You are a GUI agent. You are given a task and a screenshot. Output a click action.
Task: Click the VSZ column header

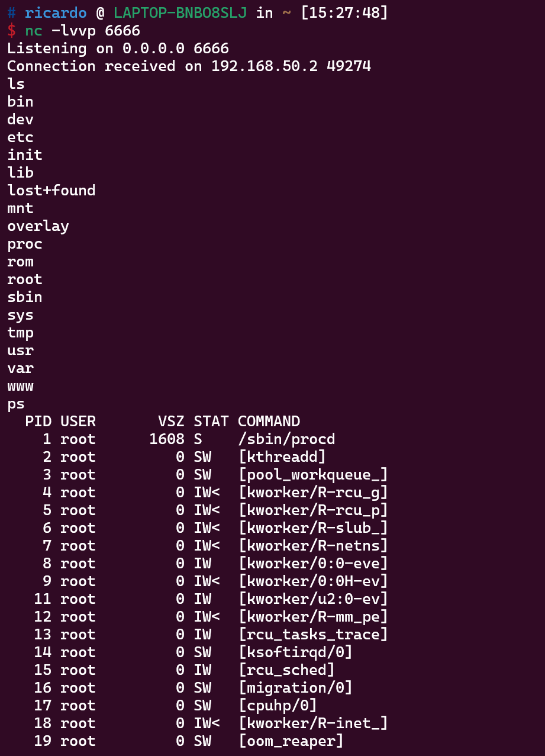click(x=171, y=422)
